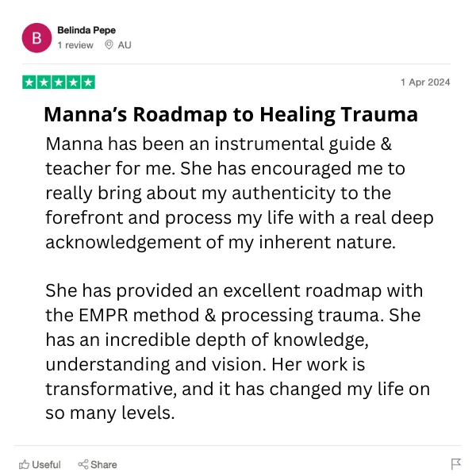The width and height of the screenshot is (476, 476).
Task: Click the thumbs-up Useful icon
Action: tap(24, 464)
